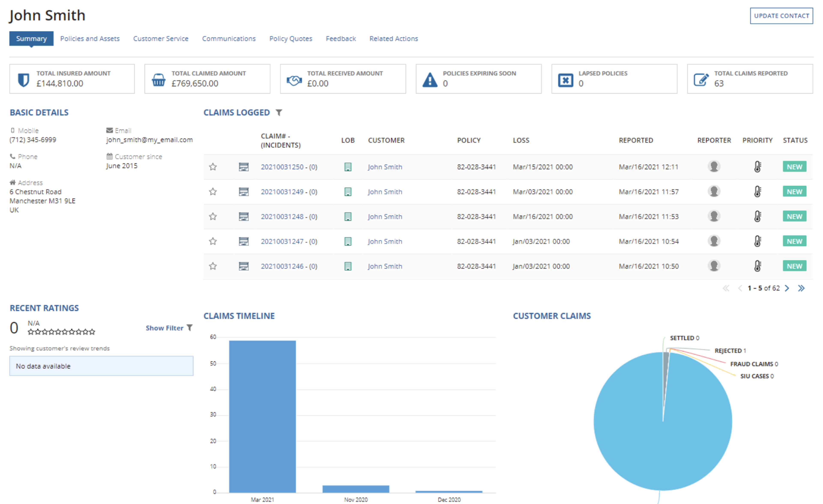Click the claim type icon for 20210031246
Image resolution: width=823 pixels, height=504 pixels.
click(x=244, y=266)
